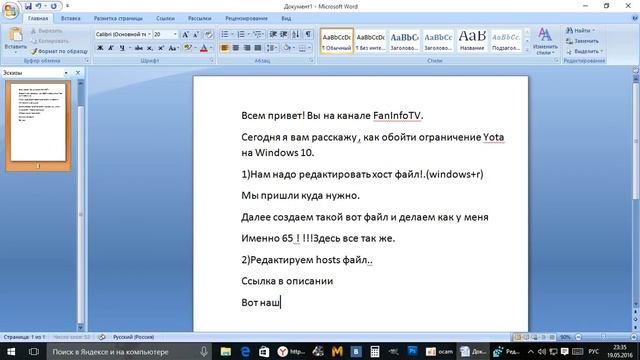Justify the paragraph text
The width and height of the screenshot is (640, 360).
258,48
